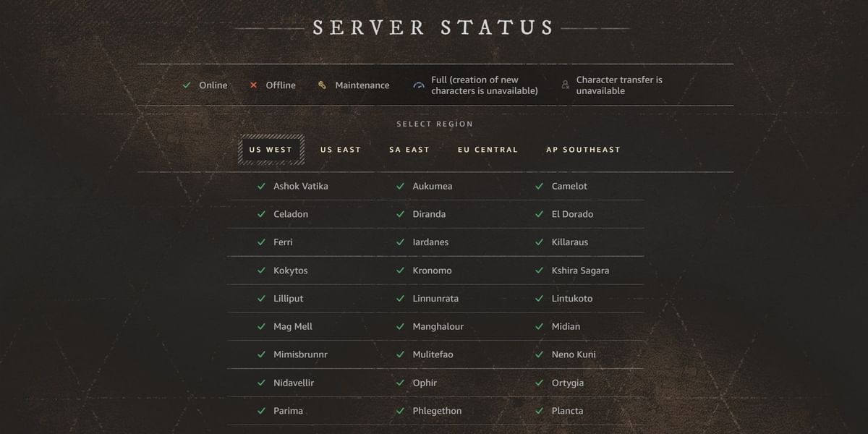Click the online icon next to Kronomo
868x434 pixels.
(400, 270)
